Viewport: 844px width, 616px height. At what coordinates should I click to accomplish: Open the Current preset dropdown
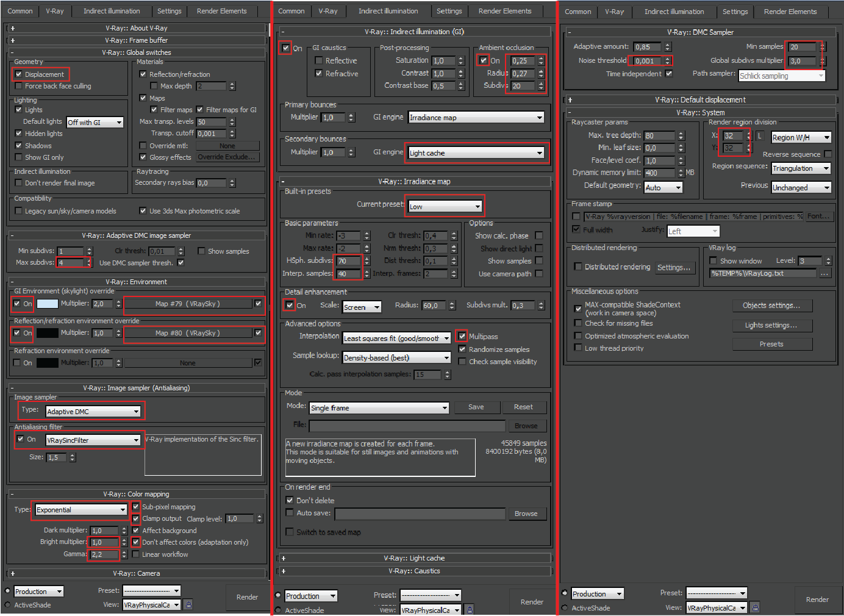pyautogui.click(x=445, y=206)
